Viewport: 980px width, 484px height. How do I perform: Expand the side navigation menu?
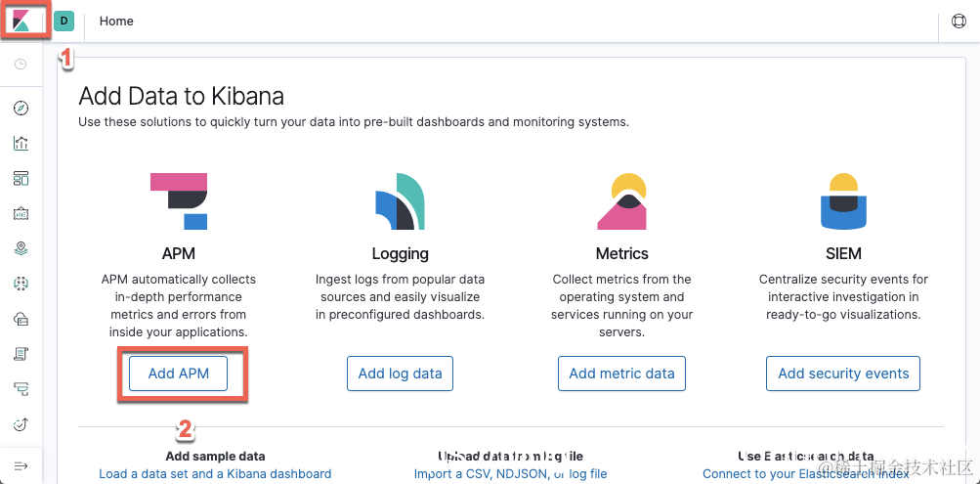[x=21, y=465]
